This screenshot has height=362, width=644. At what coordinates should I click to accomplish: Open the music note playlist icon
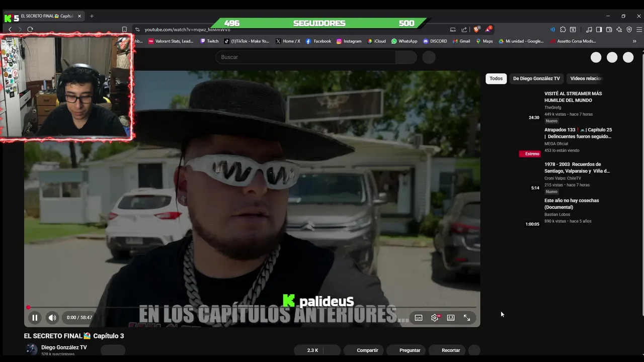tap(589, 30)
